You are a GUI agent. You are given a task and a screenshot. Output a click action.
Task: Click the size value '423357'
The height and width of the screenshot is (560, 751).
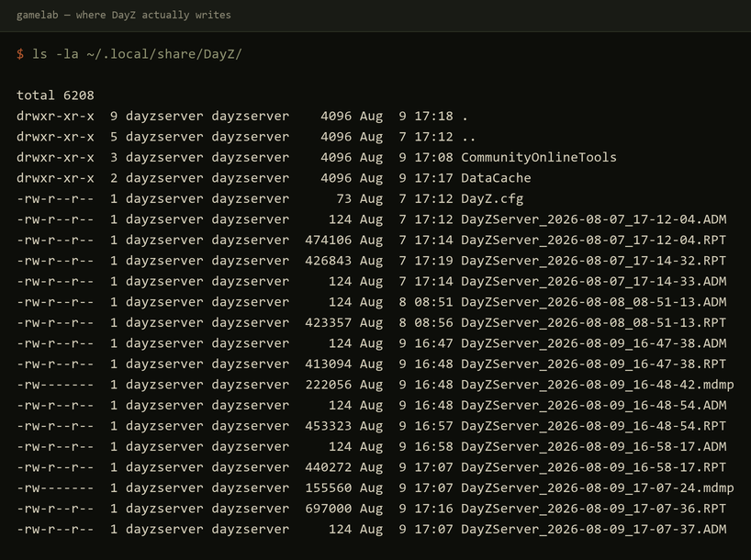click(x=329, y=322)
